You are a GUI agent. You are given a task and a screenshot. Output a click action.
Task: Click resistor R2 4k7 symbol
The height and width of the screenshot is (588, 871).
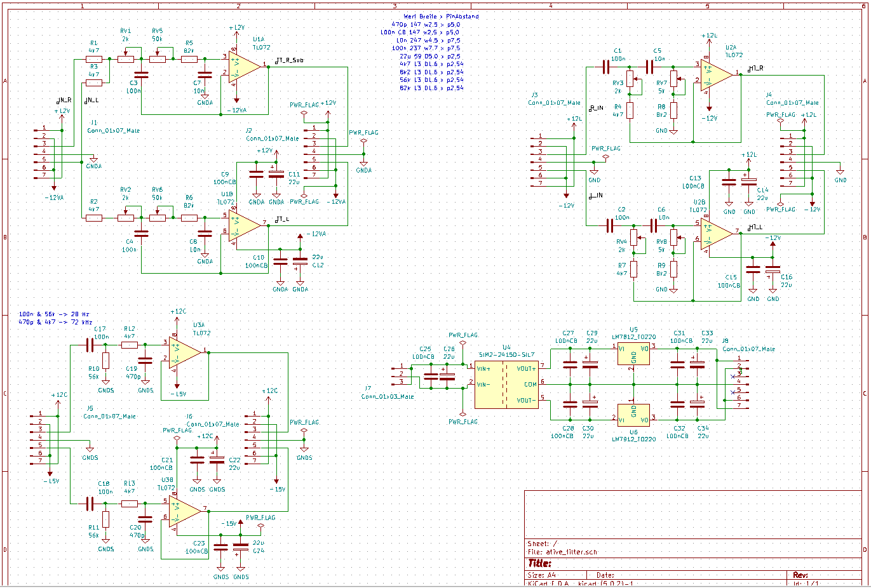coord(94,218)
